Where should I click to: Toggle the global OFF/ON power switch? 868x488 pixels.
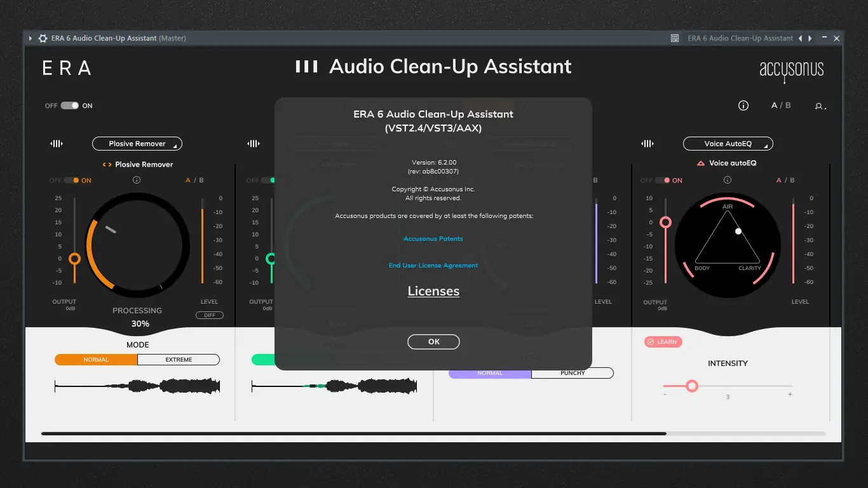tap(70, 105)
